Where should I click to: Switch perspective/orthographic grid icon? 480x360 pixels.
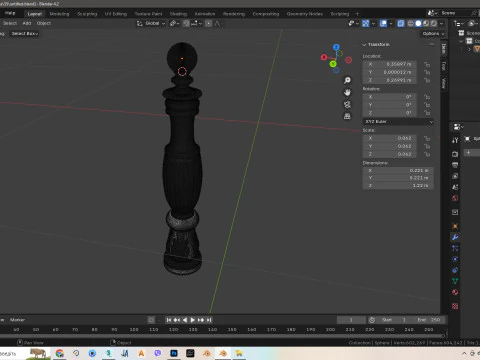[x=347, y=116]
